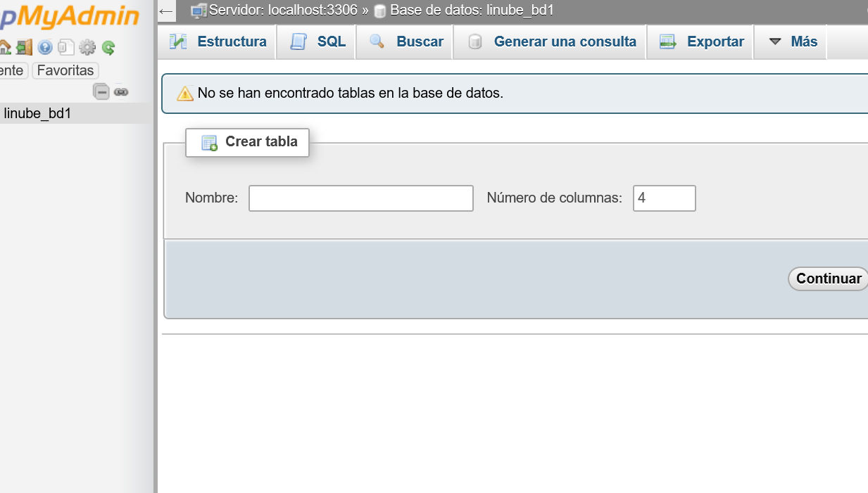The width and height of the screenshot is (868, 493).
Task: Open the Buscar tab
Action: click(x=404, y=41)
